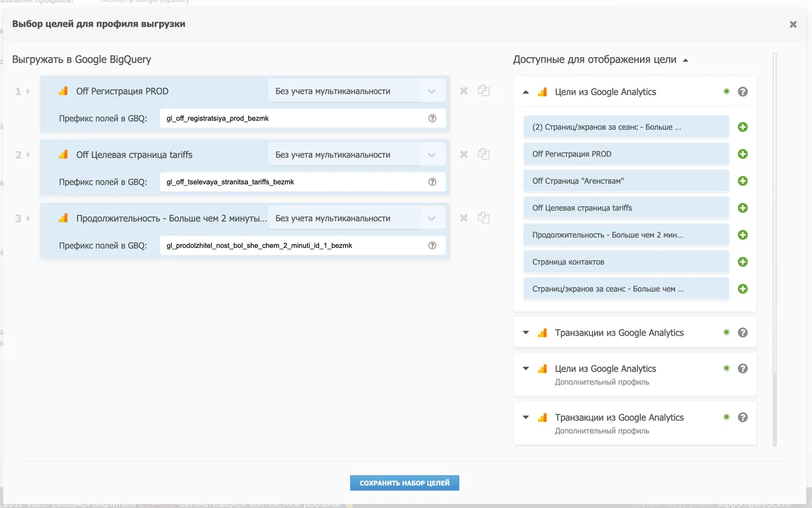Remove the Продолжительность goal row
The width and height of the screenshot is (812, 508).
pyautogui.click(x=464, y=218)
